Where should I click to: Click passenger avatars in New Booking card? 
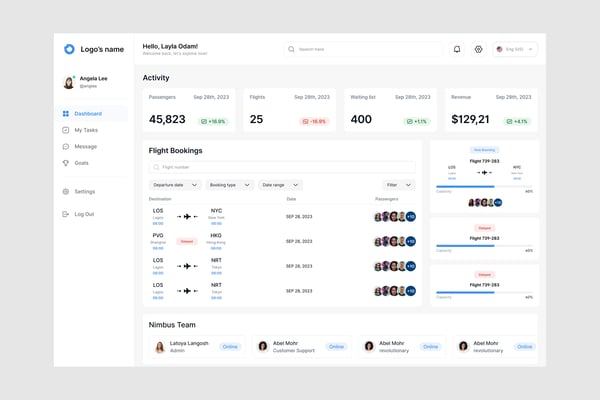click(485, 202)
